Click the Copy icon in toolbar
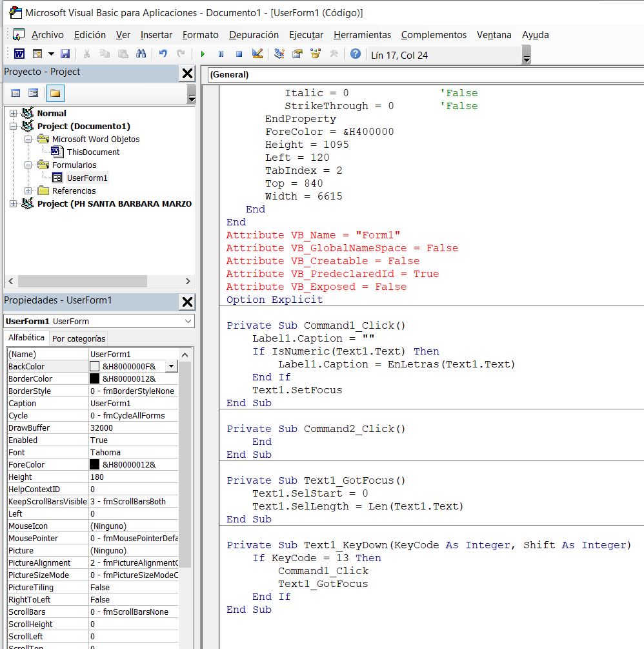644x649 pixels. pyautogui.click(x=105, y=54)
